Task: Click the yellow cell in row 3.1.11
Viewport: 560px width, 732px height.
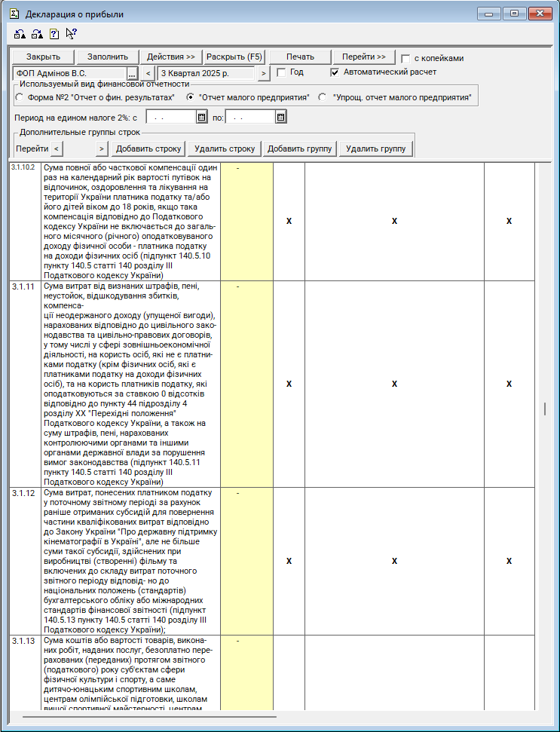Action: click(x=246, y=384)
